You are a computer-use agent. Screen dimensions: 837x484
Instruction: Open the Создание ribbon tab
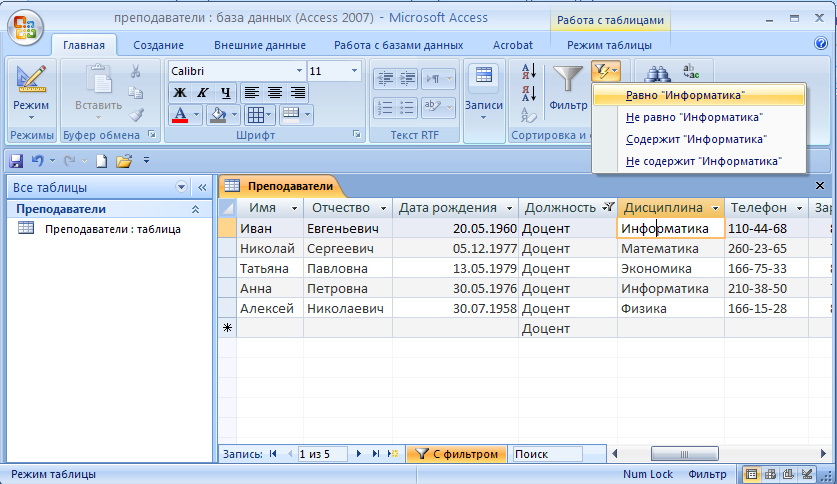click(159, 45)
